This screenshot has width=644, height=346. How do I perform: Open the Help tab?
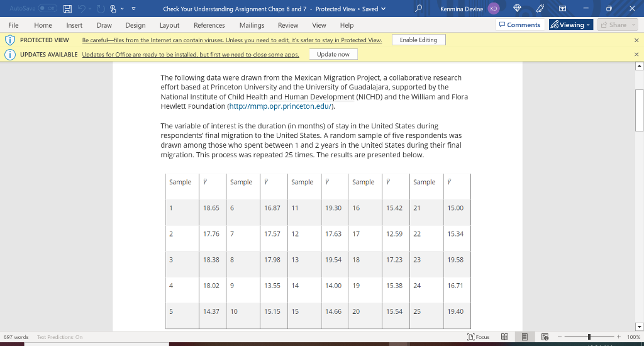347,25
